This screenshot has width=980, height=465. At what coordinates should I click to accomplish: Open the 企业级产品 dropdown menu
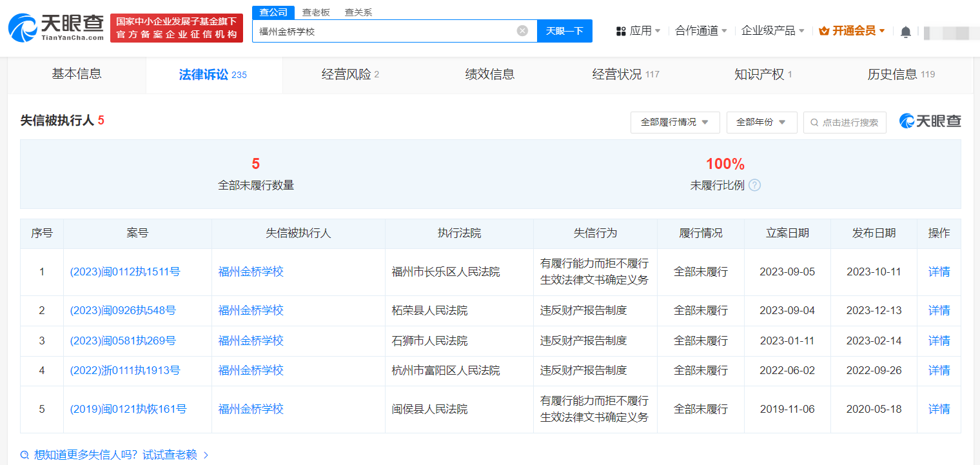click(x=772, y=31)
